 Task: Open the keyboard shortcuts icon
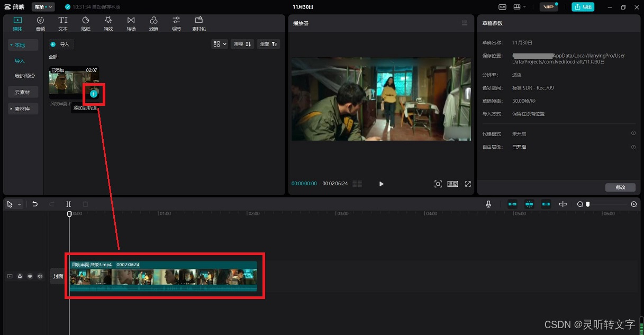pos(502,7)
